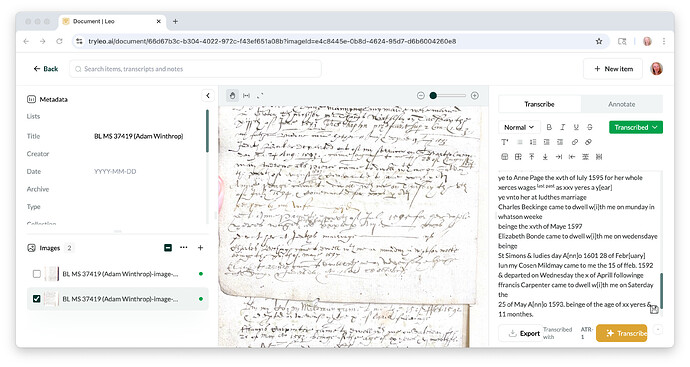The image size is (690, 367).
Task: Collapse the metadata side panel chevron
Action: pyautogui.click(x=208, y=95)
